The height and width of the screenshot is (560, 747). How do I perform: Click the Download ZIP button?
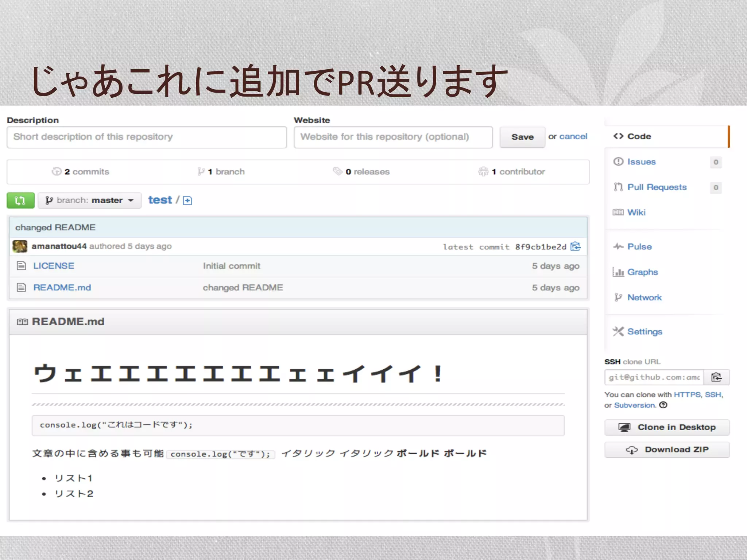[x=667, y=450]
